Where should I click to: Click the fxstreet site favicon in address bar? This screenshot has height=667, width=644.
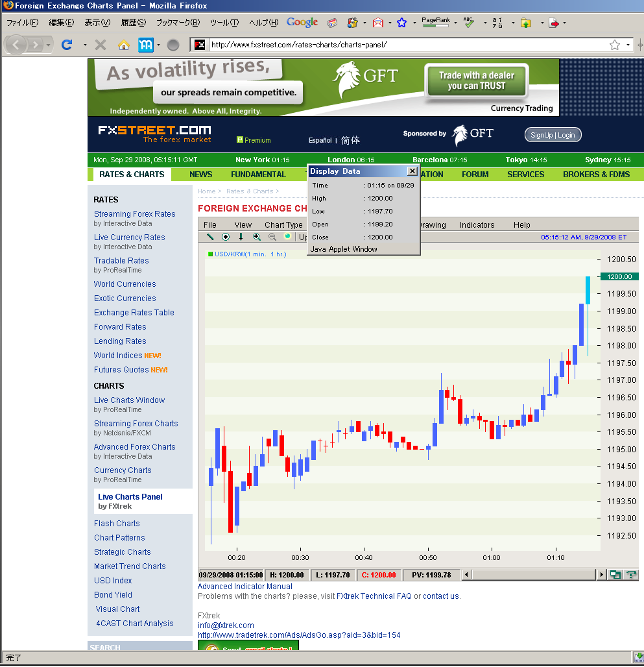(200, 45)
